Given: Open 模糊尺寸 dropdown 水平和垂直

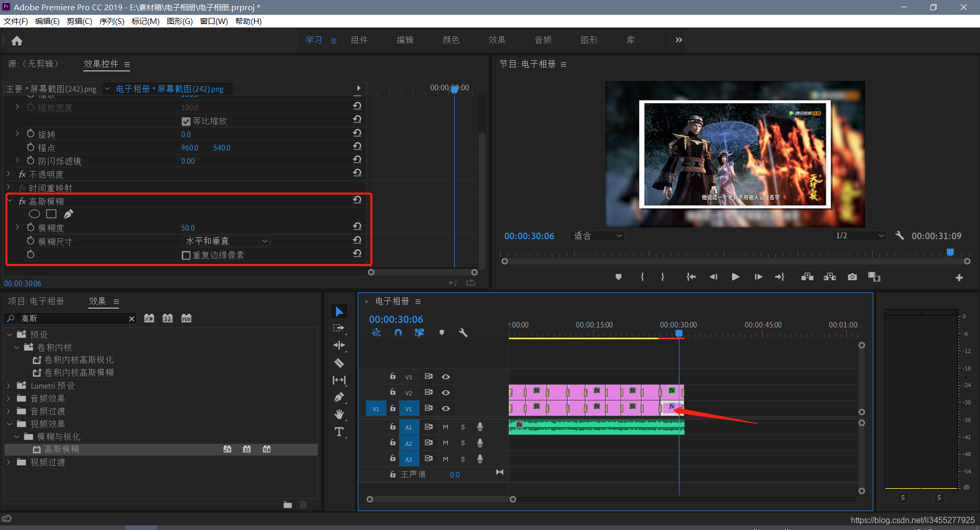Looking at the screenshot, I should tap(226, 241).
